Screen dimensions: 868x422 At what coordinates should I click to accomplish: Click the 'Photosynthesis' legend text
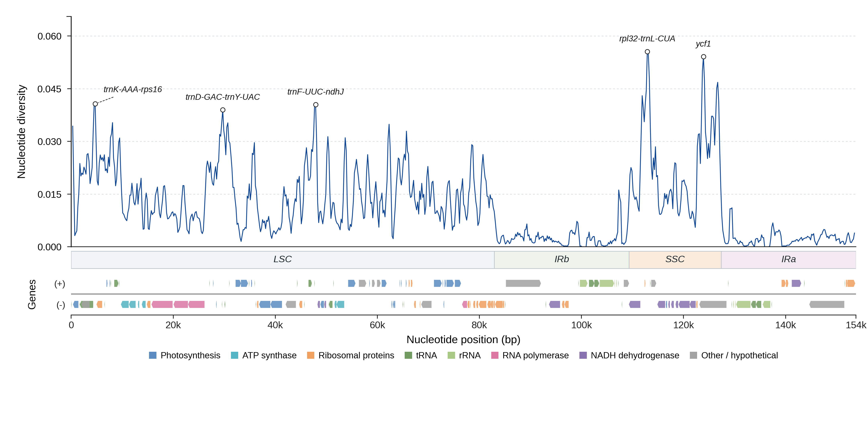tap(190, 355)
